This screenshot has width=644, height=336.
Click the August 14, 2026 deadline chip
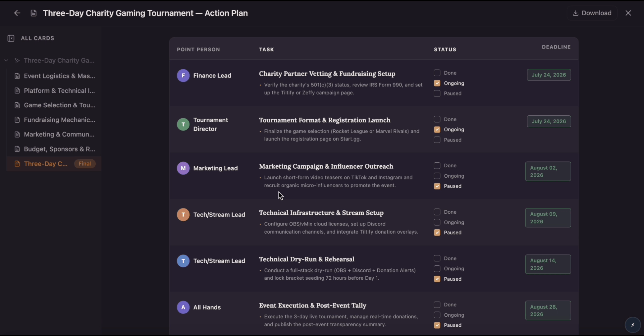(x=548, y=264)
